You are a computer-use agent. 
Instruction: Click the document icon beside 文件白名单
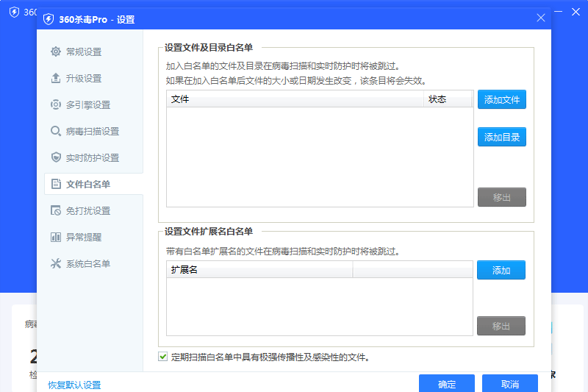pos(56,184)
